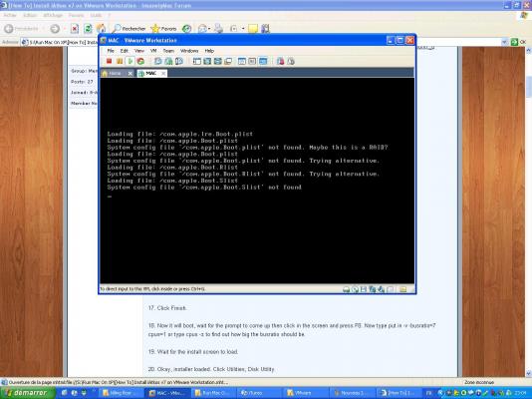Viewport: 532px width, 399px height.
Task: Click the sound device icon in the VMware status bar
Action: click(x=382, y=289)
